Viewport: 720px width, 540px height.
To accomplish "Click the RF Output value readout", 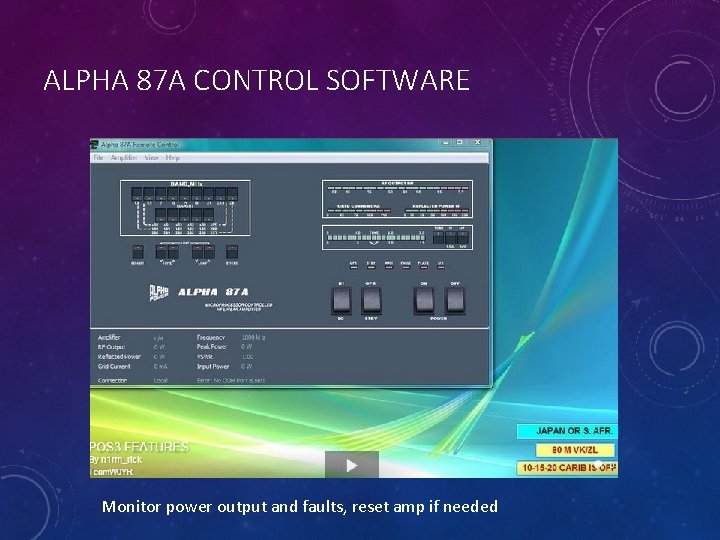I will (159, 347).
